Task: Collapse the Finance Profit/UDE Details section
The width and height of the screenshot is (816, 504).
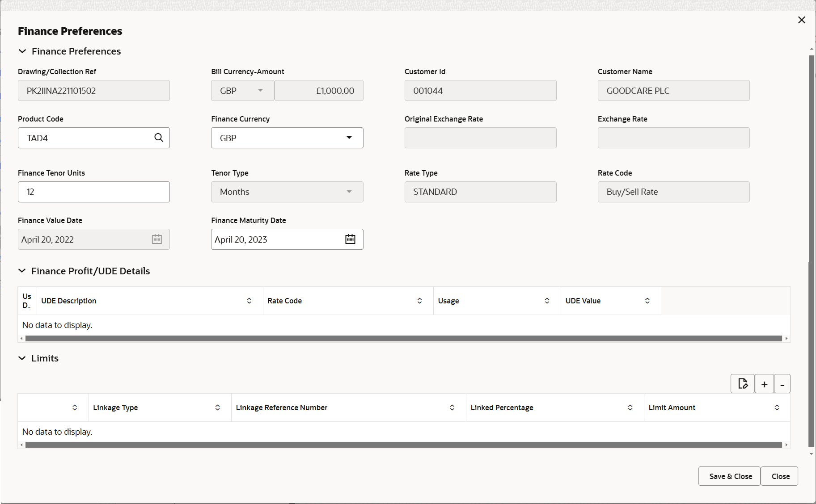Action: pyautogui.click(x=23, y=271)
